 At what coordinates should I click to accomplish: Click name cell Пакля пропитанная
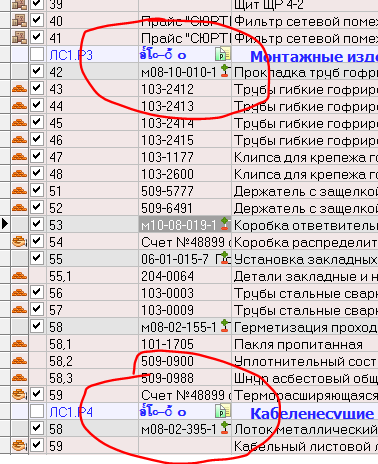click(x=305, y=344)
